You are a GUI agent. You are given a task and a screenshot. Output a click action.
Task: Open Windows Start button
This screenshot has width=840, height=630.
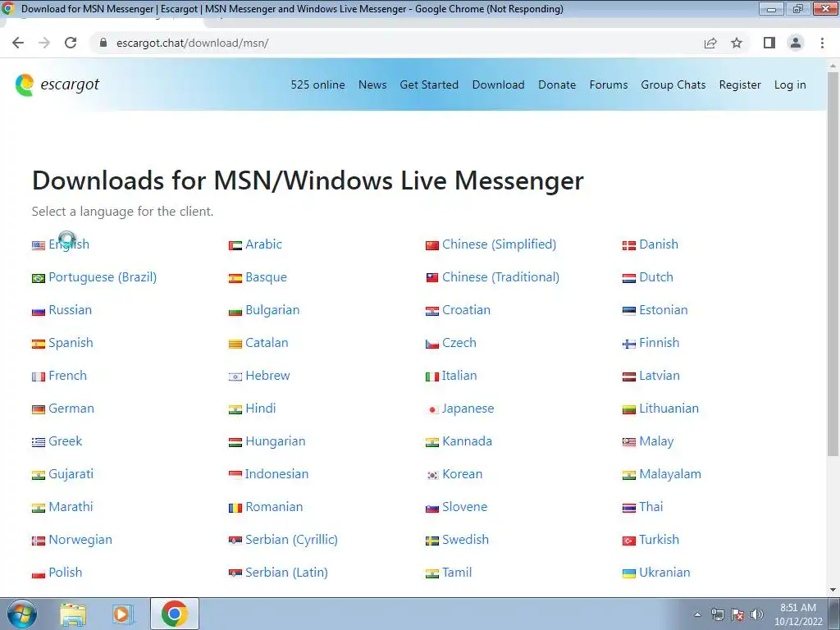(21, 614)
